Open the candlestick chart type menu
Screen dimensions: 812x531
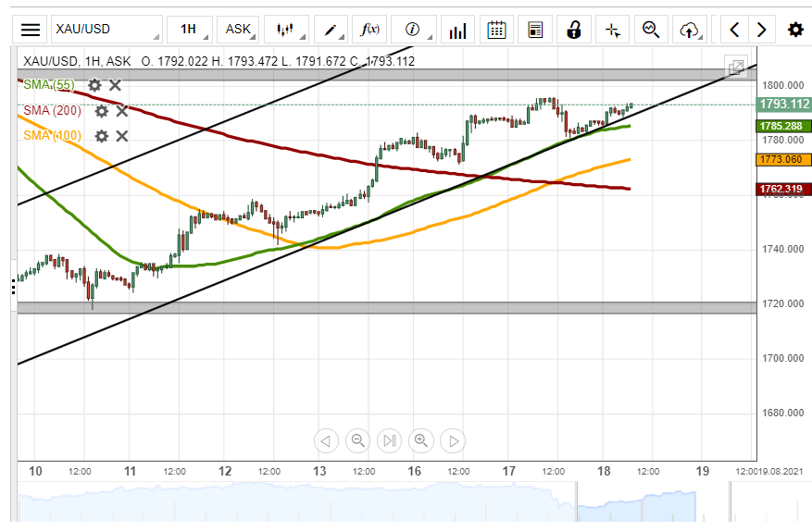(x=285, y=30)
